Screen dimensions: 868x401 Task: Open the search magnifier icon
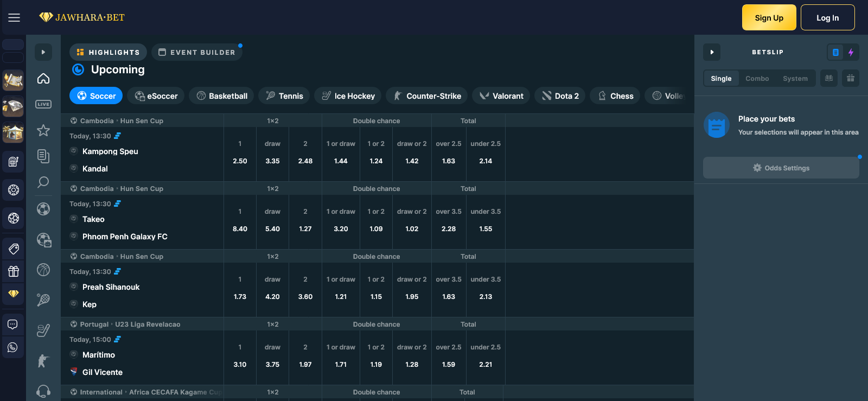tap(43, 182)
